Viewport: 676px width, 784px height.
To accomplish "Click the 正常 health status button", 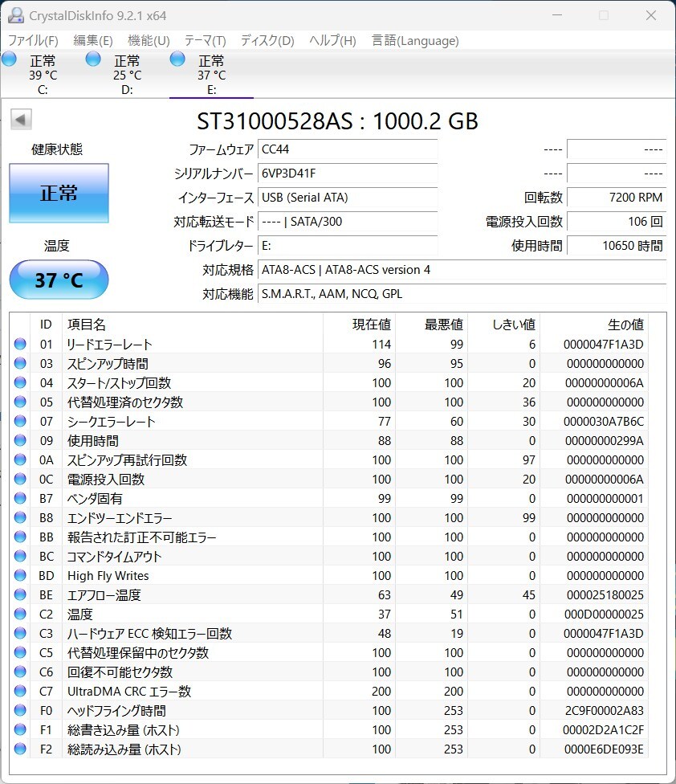I will pos(59,193).
